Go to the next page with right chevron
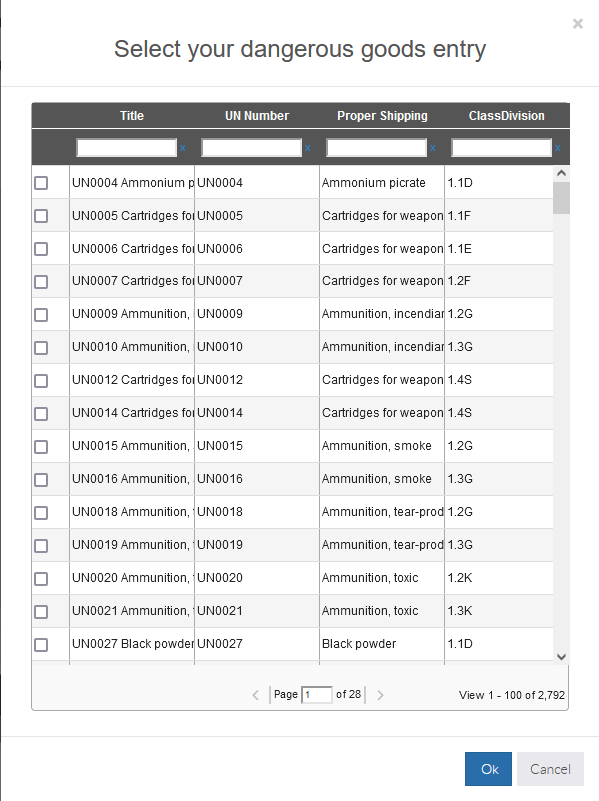 (x=380, y=695)
